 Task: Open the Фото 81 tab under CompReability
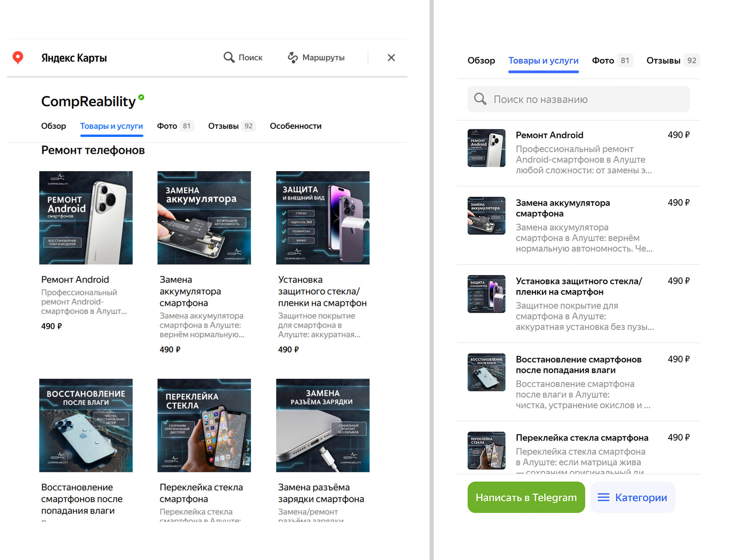[175, 126]
